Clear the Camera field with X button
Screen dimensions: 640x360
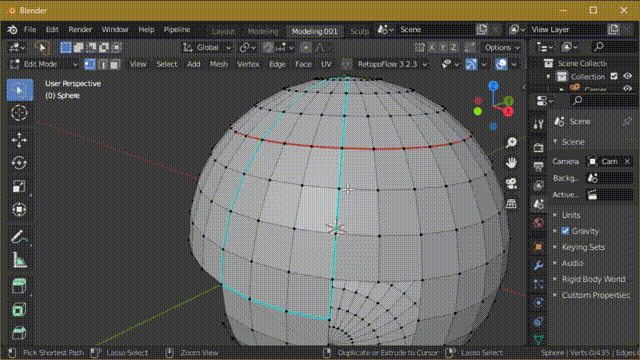pyautogui.click(x=627, y=161)
